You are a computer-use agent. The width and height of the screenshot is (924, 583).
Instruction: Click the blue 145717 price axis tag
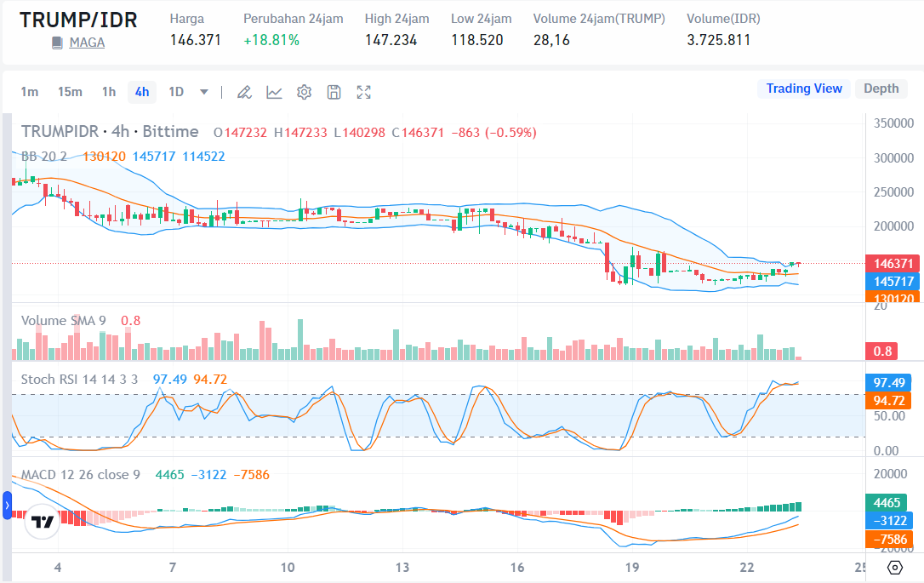[x=893, y=281]
